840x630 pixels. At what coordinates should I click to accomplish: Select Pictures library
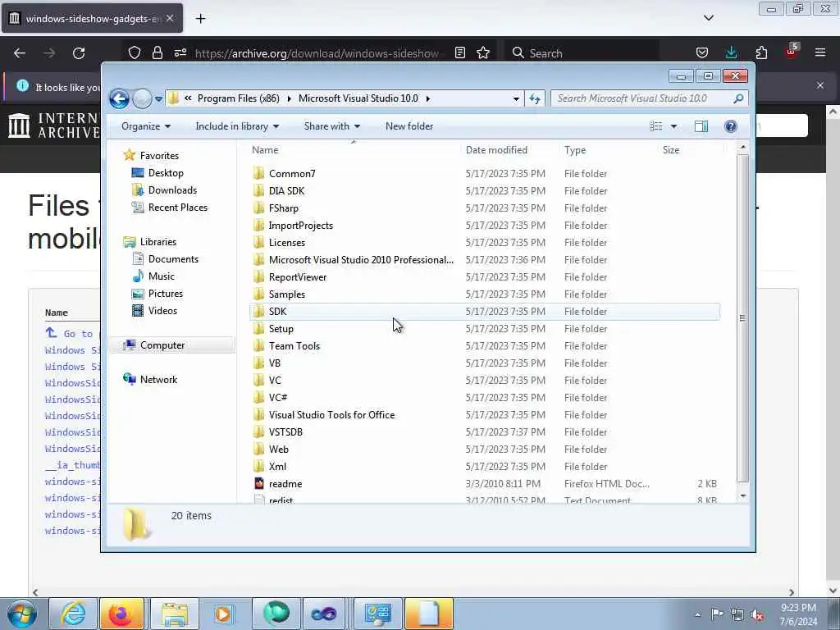pos(166,294)
